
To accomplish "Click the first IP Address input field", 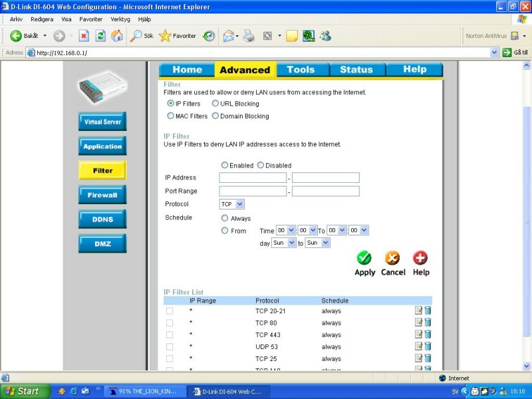I will (x=253, y=178).
